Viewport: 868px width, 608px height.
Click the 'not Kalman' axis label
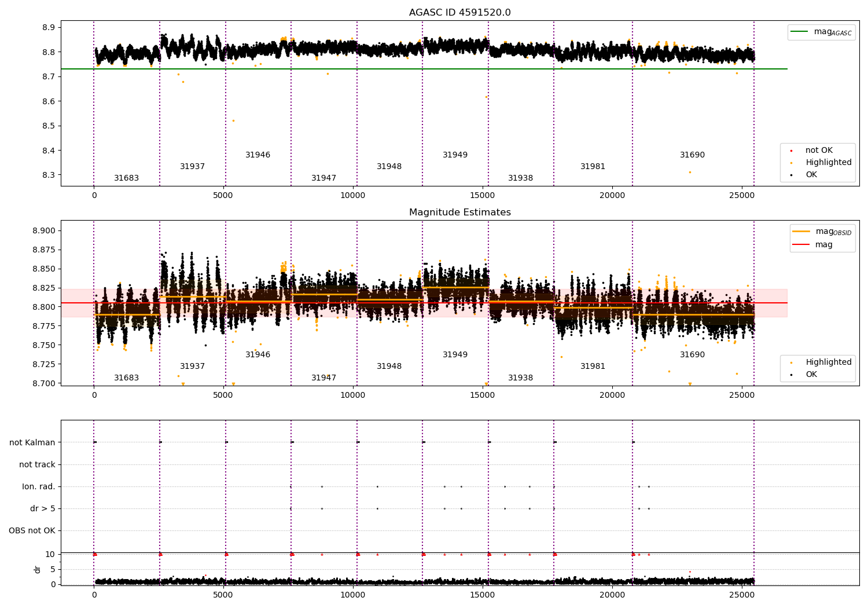(32, 442)
